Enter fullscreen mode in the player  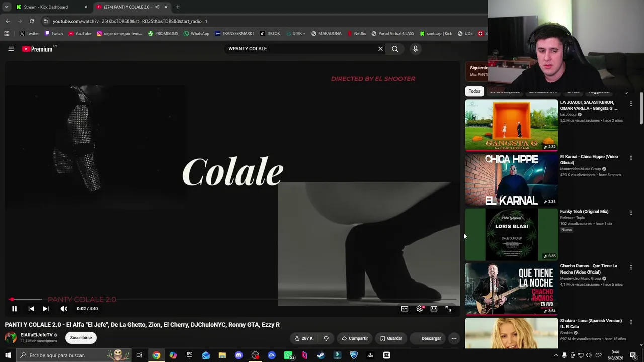448,309
